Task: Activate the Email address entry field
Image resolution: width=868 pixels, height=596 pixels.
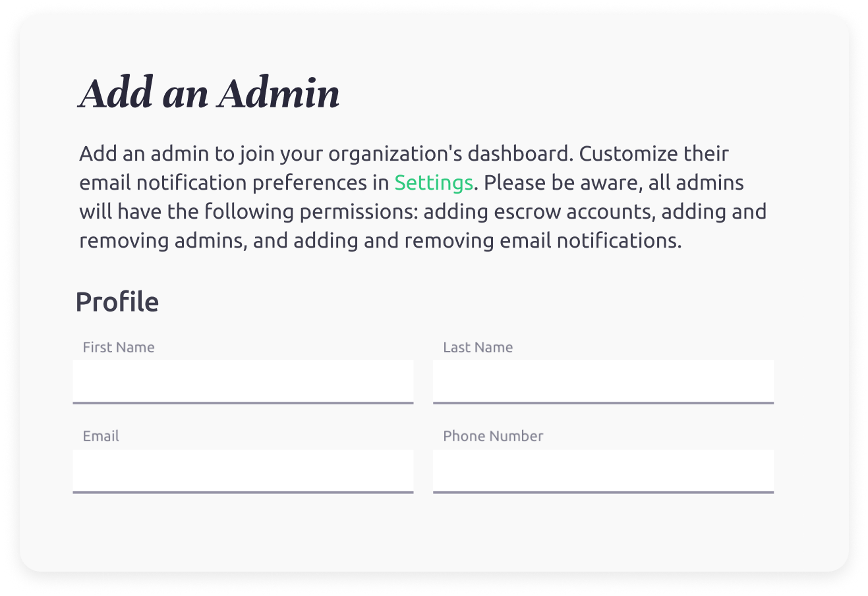Action: pos(243,471)
